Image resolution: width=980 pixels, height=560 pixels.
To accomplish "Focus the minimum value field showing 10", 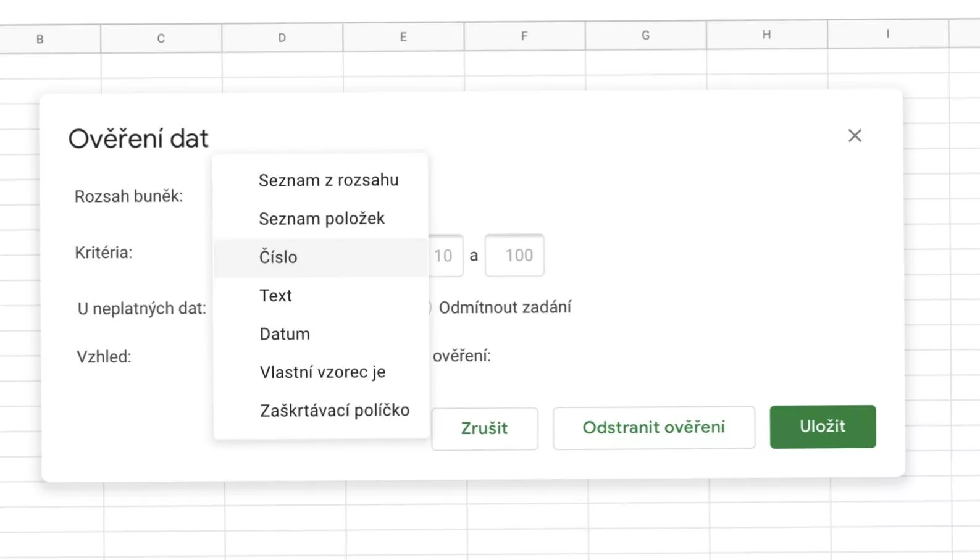I will pos(445,256).
